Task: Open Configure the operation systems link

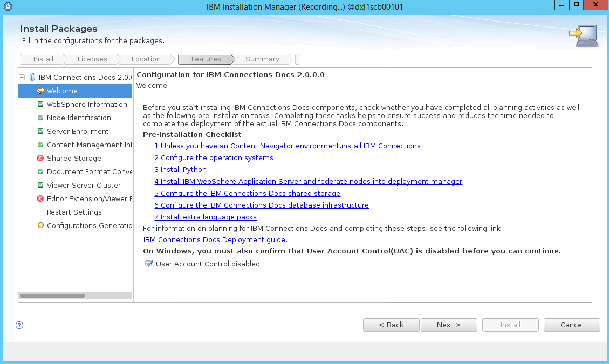Action: pyautogui.click(x=214, y=157)
